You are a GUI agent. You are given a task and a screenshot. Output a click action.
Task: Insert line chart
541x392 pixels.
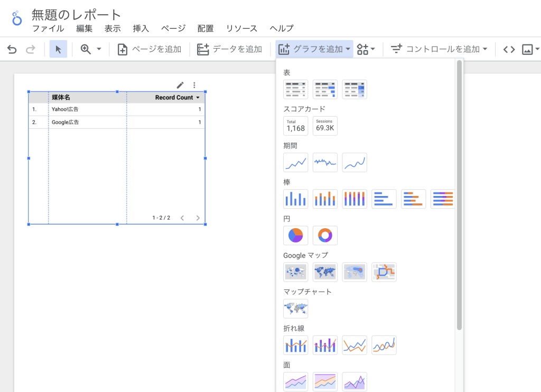click(355, 345)
